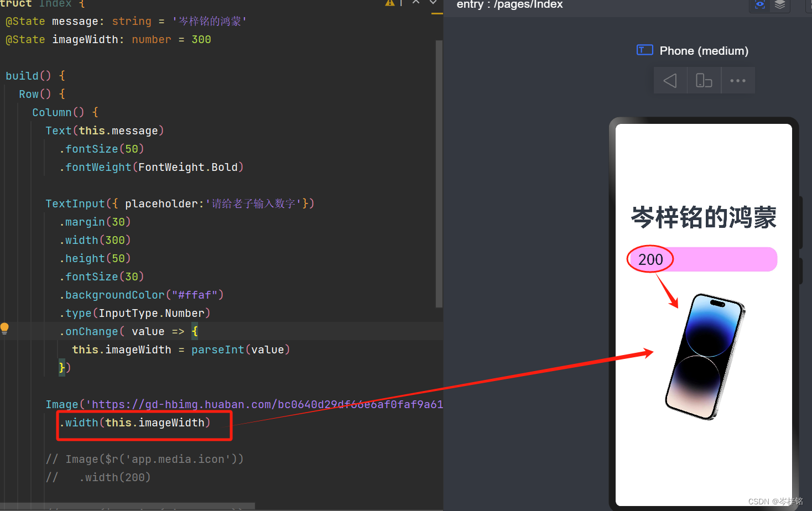
Task: Toggle the inspector eye icon in previewer
Action: pyautogui.click(x=760, y=4)
